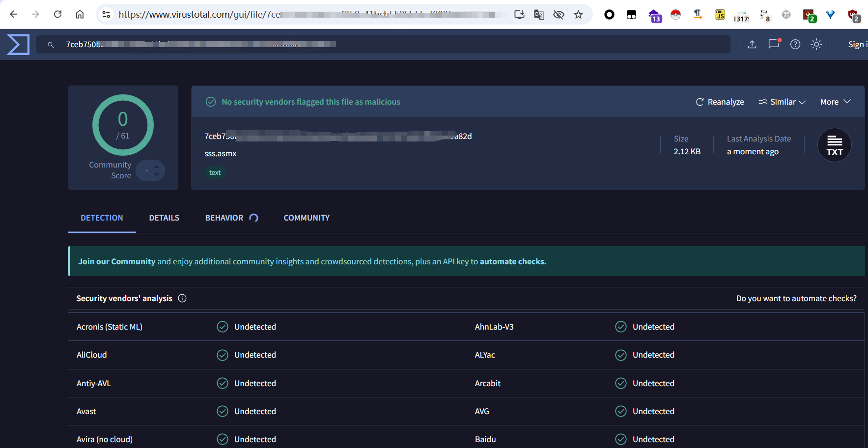Click Do you want to automate checks?
The height and width of the screenshot is (448, 868).
(796, 298)
